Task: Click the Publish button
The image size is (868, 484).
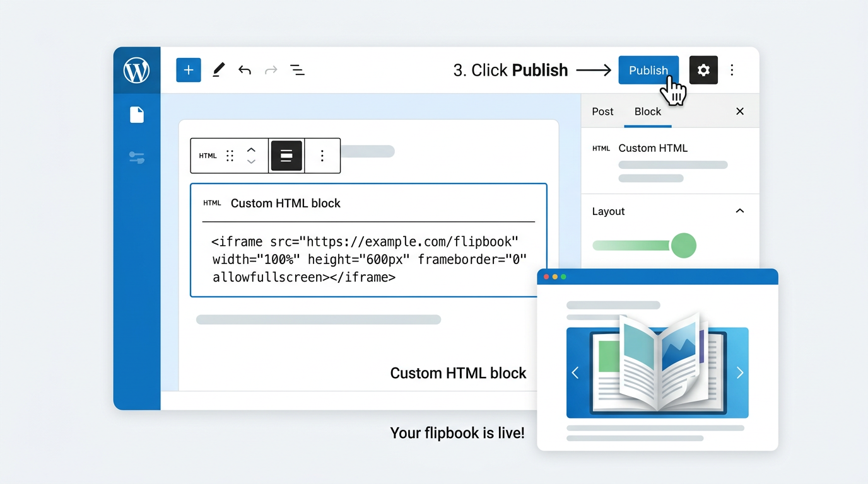Action: 648,70
